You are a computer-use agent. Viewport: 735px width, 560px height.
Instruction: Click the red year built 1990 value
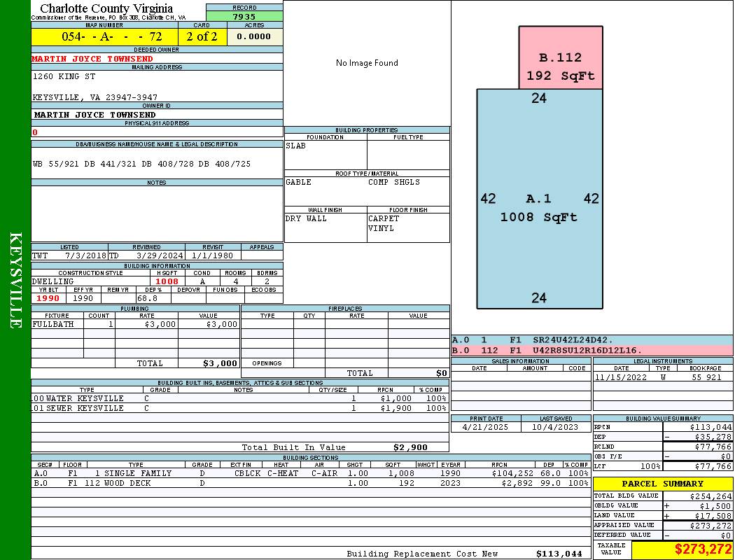pos(48,298)
